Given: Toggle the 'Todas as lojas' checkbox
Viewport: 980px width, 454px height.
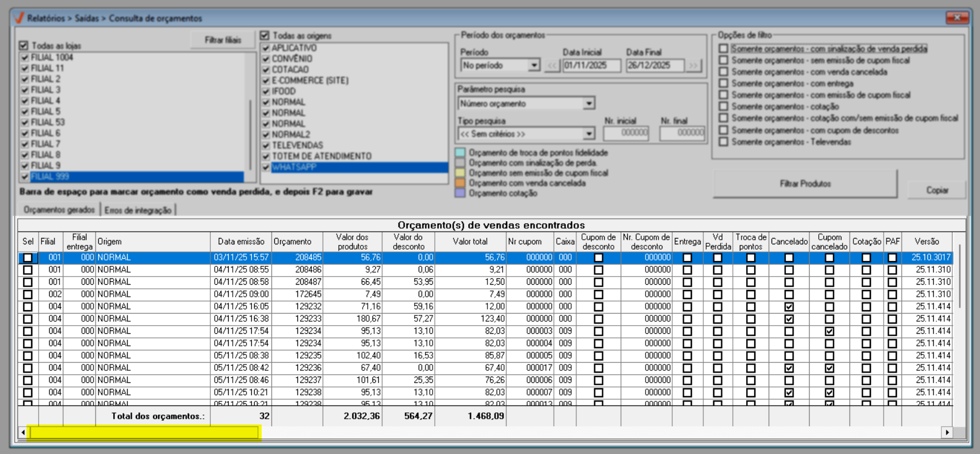Looking at the screenshot, I should coord(24,46).
